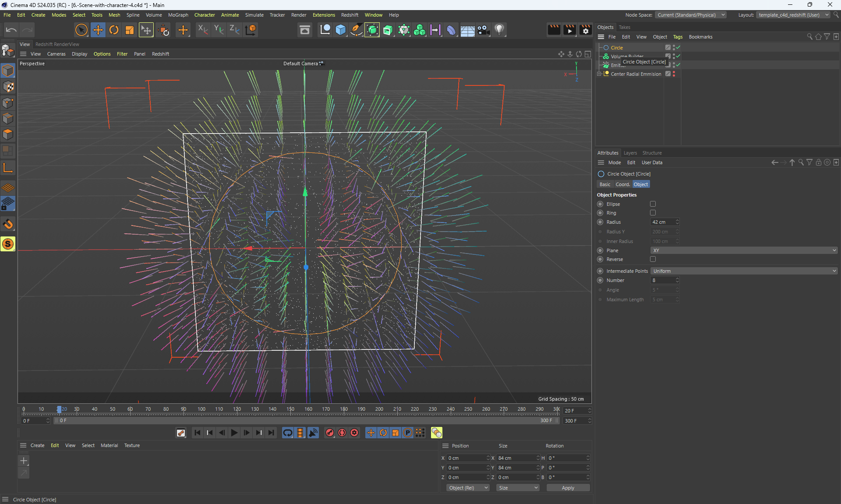Open Edit Render Settings icon
This screenshot has height=504, width=841.
click(x=585, y=30)
